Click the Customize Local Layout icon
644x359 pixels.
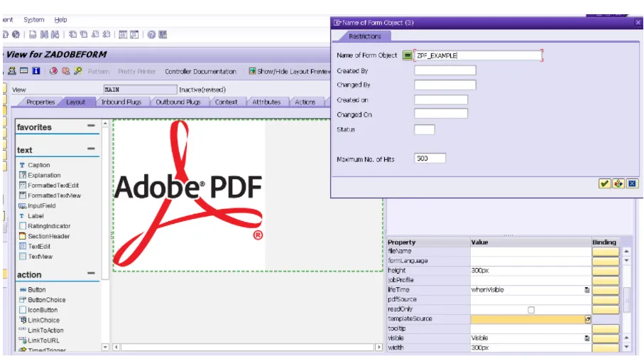coord(163,35)
